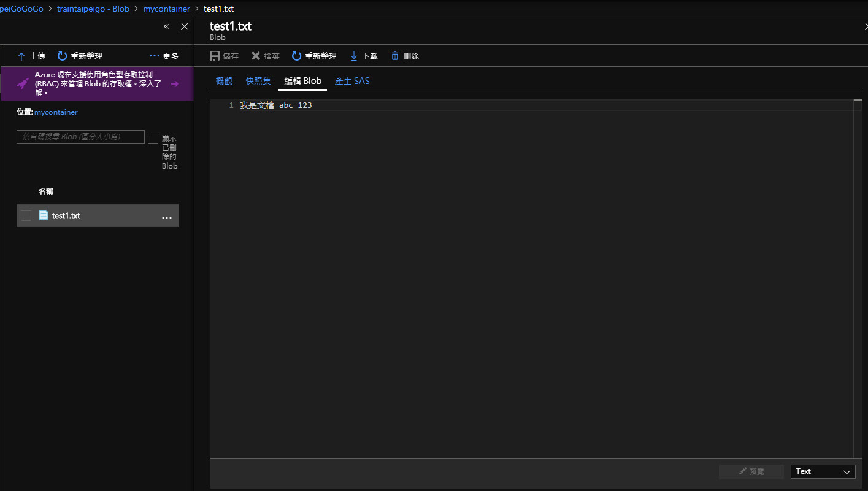Switch to the 概觀 tab

pos(224,81)
